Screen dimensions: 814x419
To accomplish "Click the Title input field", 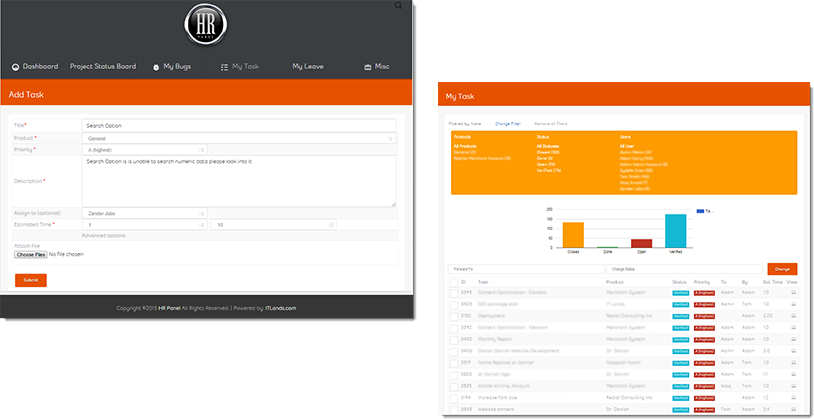I will click(239, 126).
